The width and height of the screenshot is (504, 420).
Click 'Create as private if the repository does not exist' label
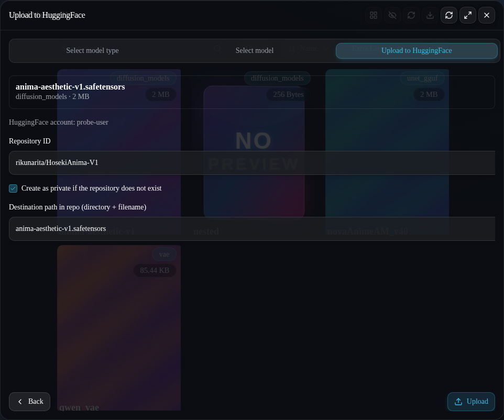tap(91, 189)
